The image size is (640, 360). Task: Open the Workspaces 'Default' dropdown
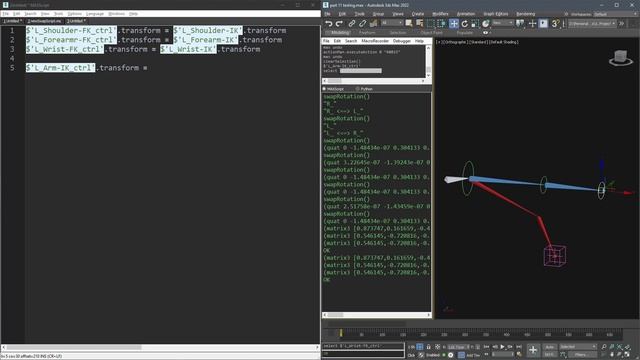[615, 14]
